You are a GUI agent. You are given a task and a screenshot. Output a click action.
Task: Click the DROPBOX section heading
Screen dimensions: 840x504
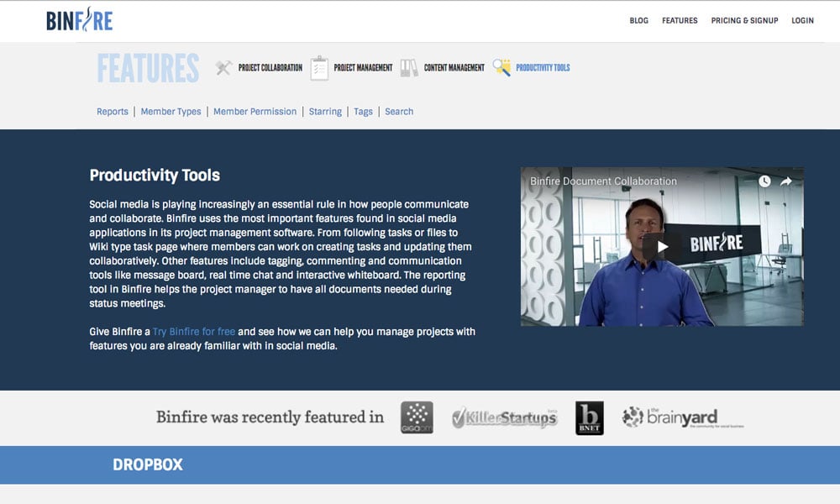[148, 465]
